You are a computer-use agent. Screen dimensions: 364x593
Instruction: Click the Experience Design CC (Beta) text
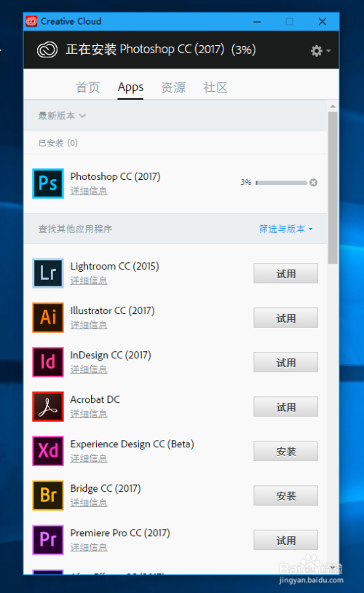tap(132, 444)
